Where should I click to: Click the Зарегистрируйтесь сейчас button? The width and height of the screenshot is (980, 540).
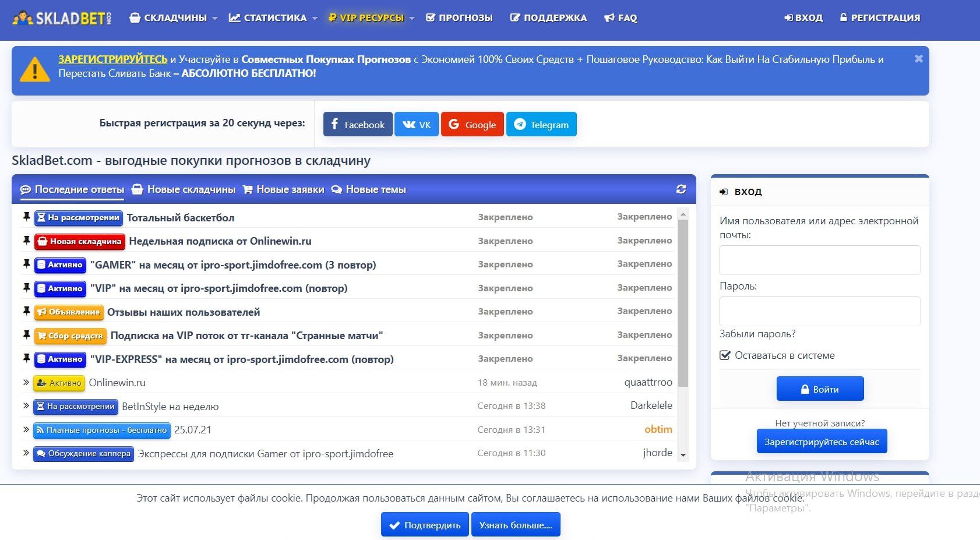coord(822,442)
